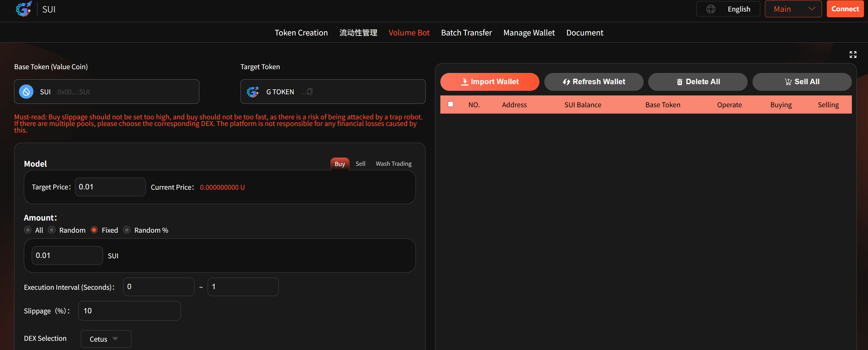The width and height of the screenshot is (868, 350).
Task: Expand the Cetus DEX selection dropdown
Action: coord(105,339)
